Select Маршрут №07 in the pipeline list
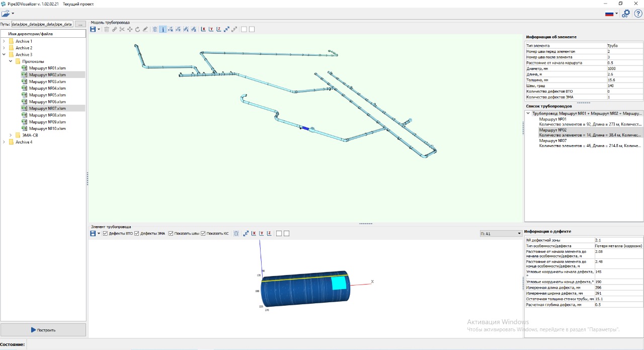This screenshot has width=644, height=350. click(552, 141)
